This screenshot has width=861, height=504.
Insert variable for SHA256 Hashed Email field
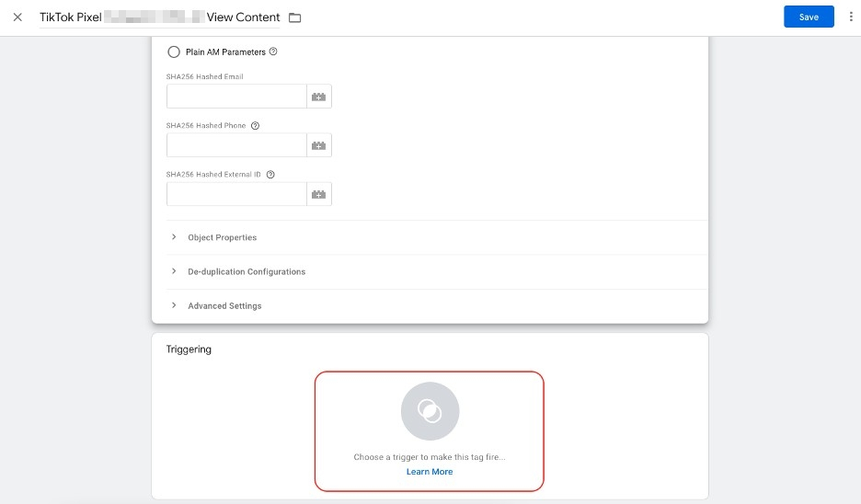tap(319, 97)
